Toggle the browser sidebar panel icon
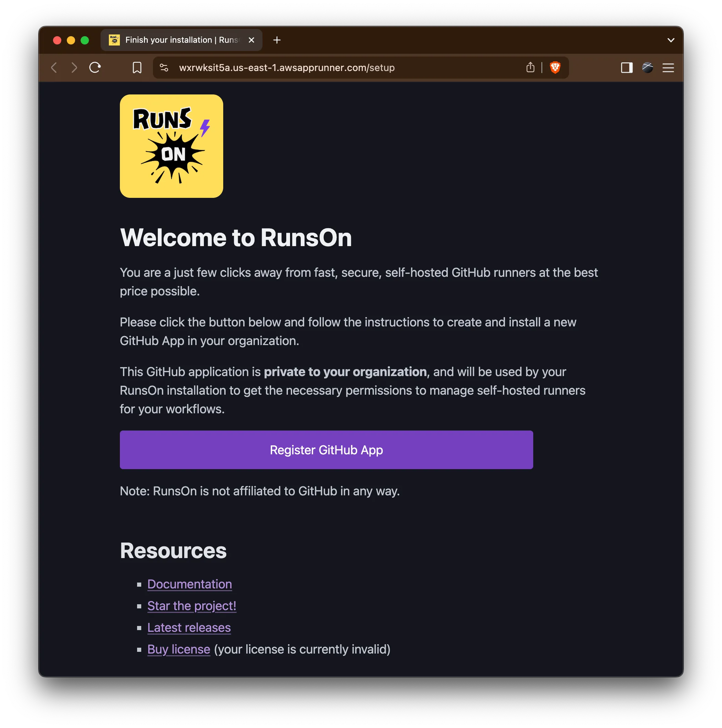This screenshot has height=728, width=722. point(626,68)
